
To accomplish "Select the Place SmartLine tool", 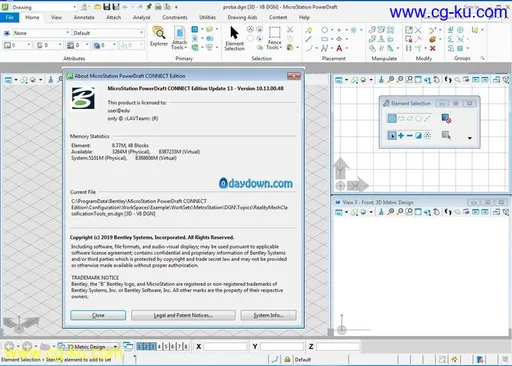I will pyautogui.click(x=309, y=30).
